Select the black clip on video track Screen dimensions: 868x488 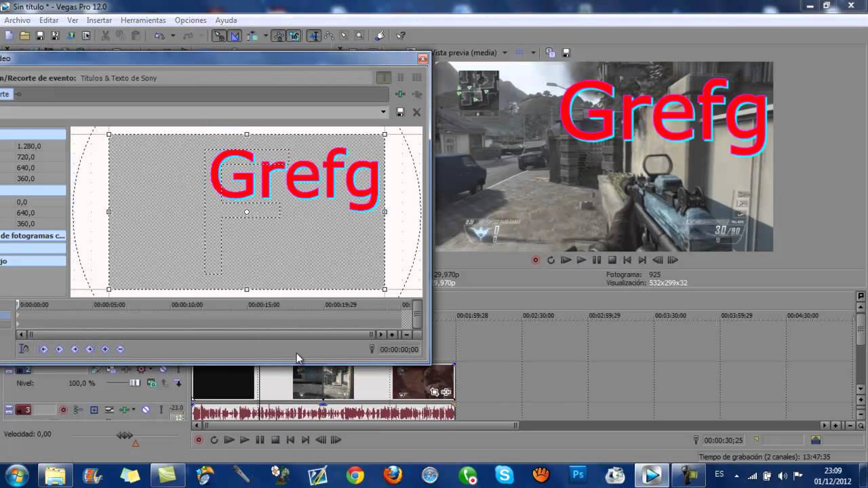click(x=223, y=383)
